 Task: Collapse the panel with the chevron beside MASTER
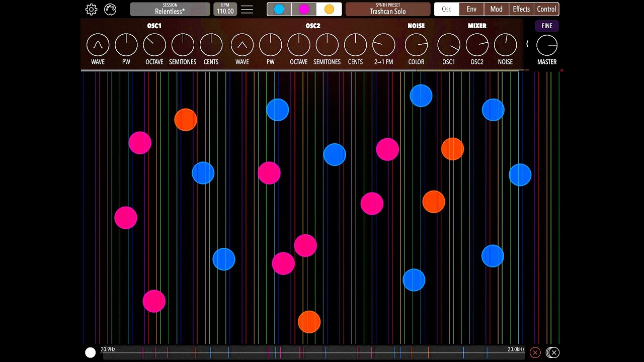(527, 44)
